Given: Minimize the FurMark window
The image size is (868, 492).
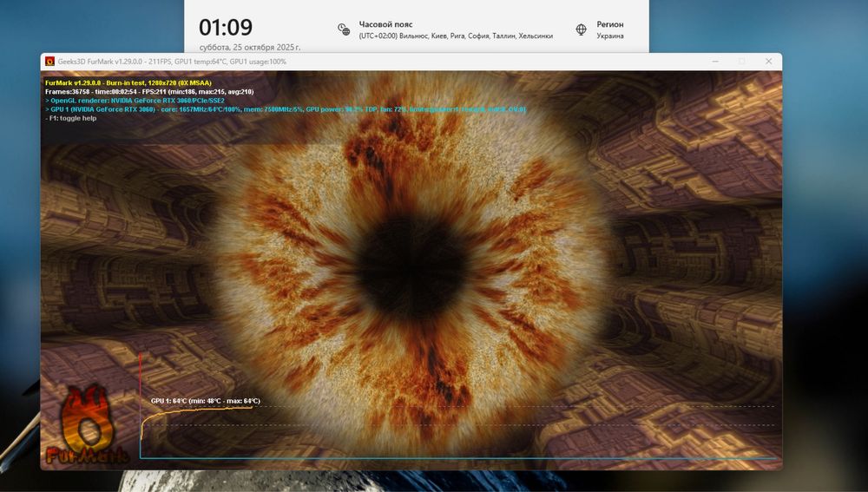Looking at the screenshot, I should click(715, 62).
